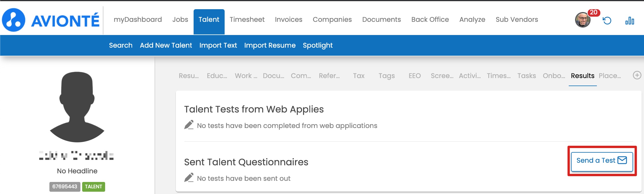The image size is (644, 194).
Task: Open the Back Office menu
Action: (430, 20)
